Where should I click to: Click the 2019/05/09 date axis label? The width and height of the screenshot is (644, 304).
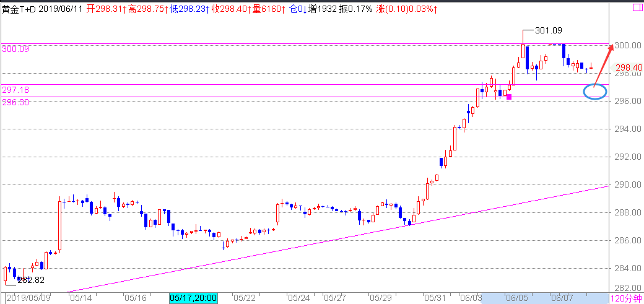coord(27,298)
